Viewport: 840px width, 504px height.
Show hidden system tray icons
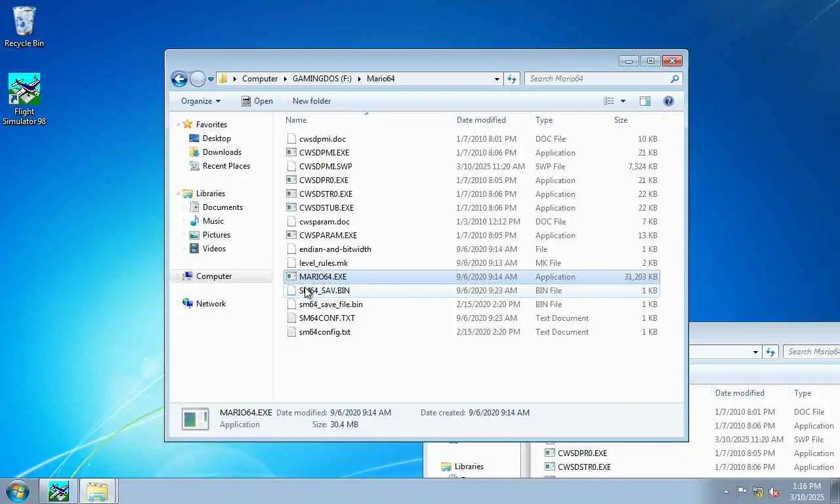point(726,492)
